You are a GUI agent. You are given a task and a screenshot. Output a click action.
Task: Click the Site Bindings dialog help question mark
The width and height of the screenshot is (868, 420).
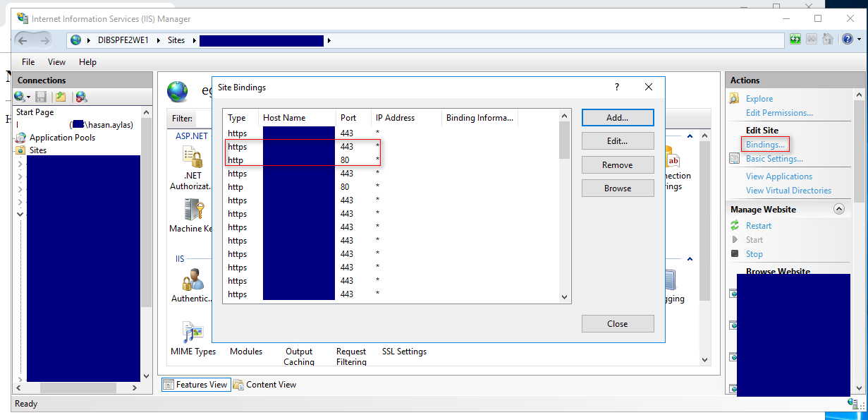pyautogui.click(x=617, y=87)
